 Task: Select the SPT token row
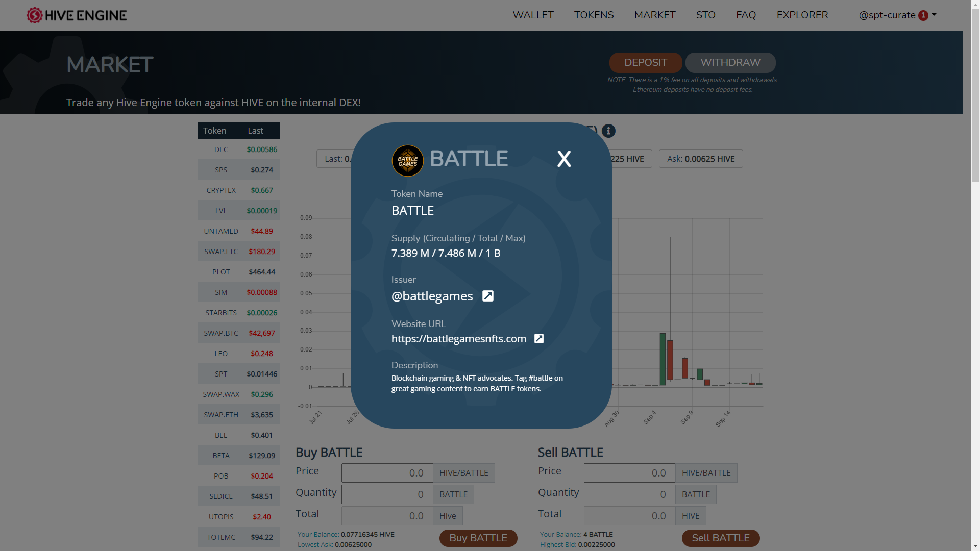[239, 374]
